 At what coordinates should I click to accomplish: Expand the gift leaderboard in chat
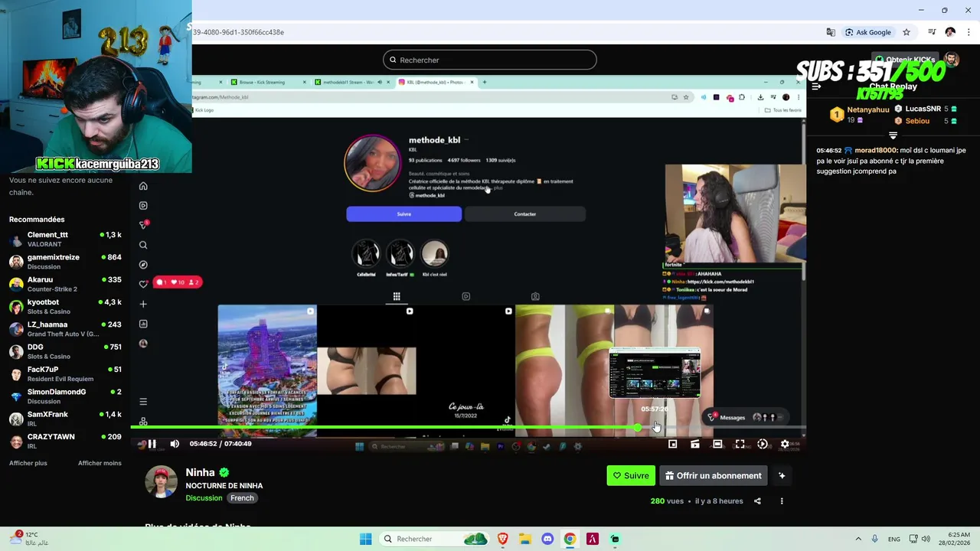(893, 135)
